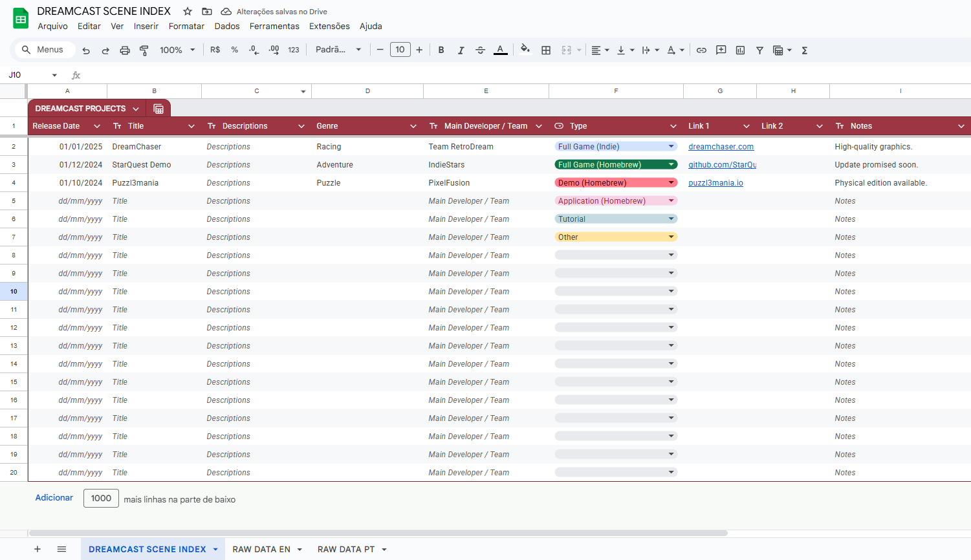Viewport: 971px width, 560px height.
Task: Open the zoom 100% dropdown
Action: [177, 50]
